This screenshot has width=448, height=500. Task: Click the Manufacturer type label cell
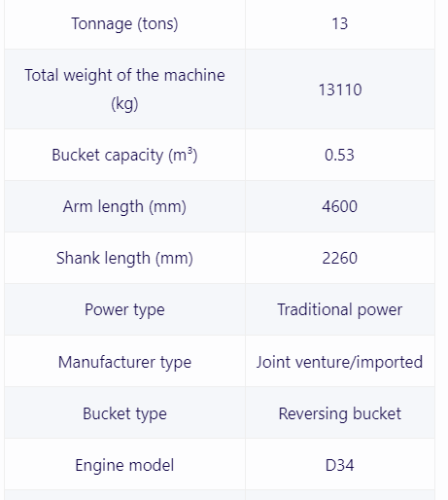click(x=124, y=362)
